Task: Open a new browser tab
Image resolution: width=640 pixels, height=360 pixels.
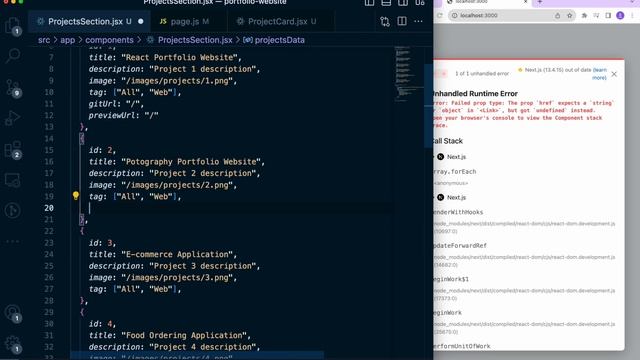Action: [540, 2]
